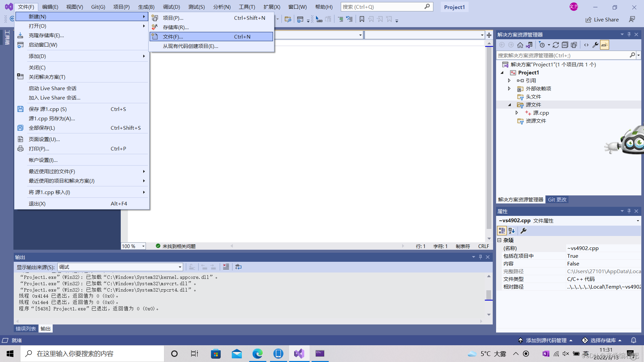This screenshot has width=644, height=362.
Task: Open properties via the wrench icon in Solution Explorer
Action: (x=595, y=45)
